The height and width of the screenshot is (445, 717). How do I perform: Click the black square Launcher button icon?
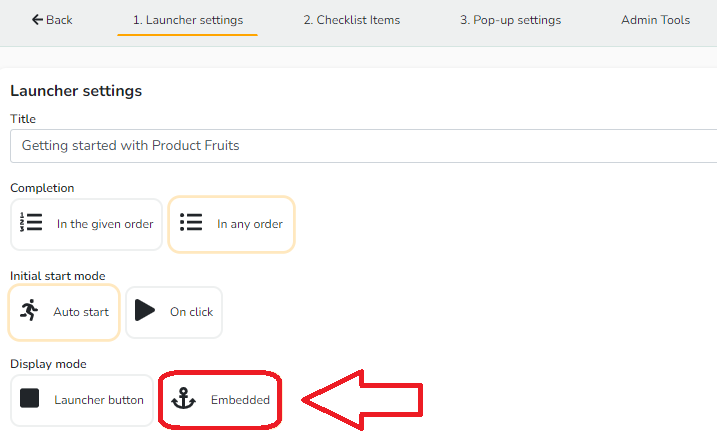(x=29, y=398)
